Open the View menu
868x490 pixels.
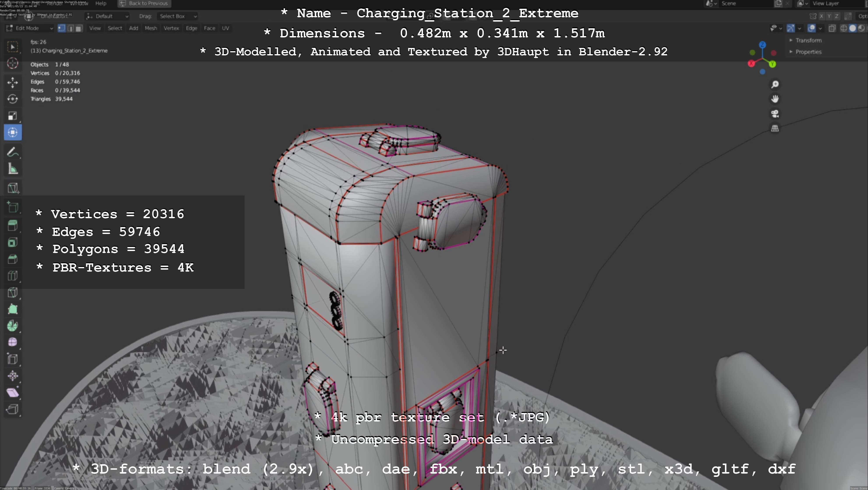coord(95,28)
